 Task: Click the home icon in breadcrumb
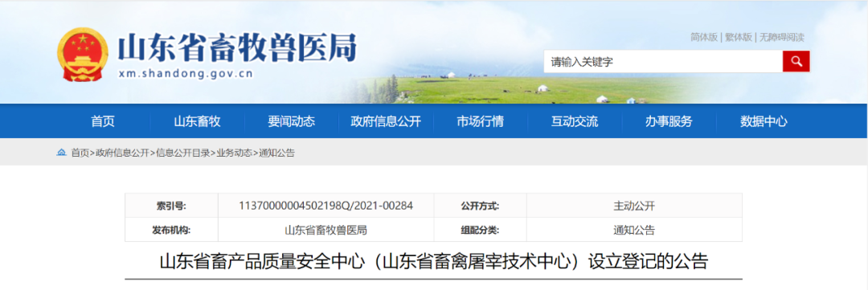pyautogui.click(x=61, y=153)
